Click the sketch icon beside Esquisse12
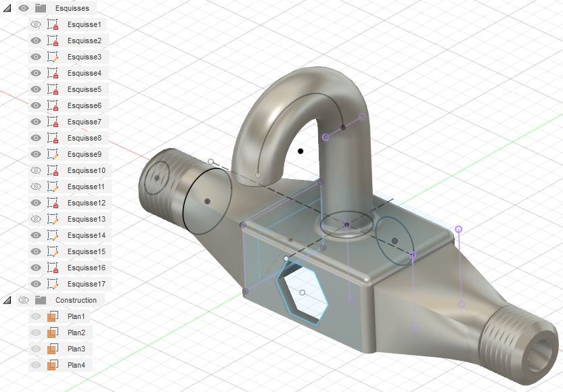Screen dimensions: 563x392 pos(53,203)
